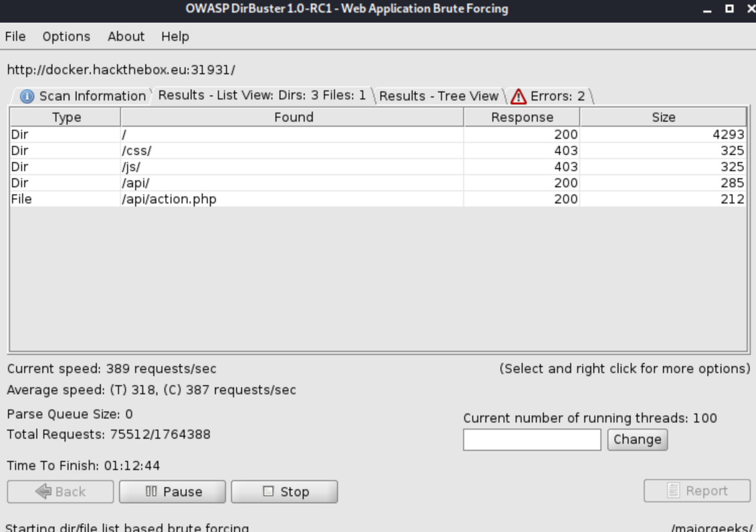Sort results by Size column header
The image size is (756, 532).
(663, 117)
